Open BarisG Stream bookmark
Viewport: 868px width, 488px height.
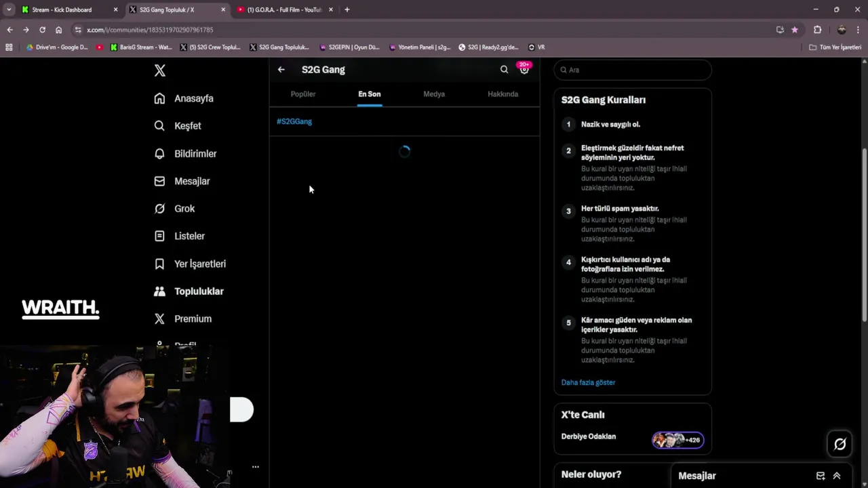pyautogui.click(x=140, y=47)
